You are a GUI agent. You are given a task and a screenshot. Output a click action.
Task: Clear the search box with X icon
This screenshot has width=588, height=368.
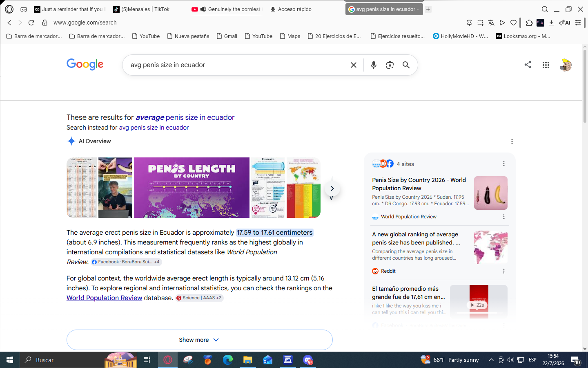point(354,65)
